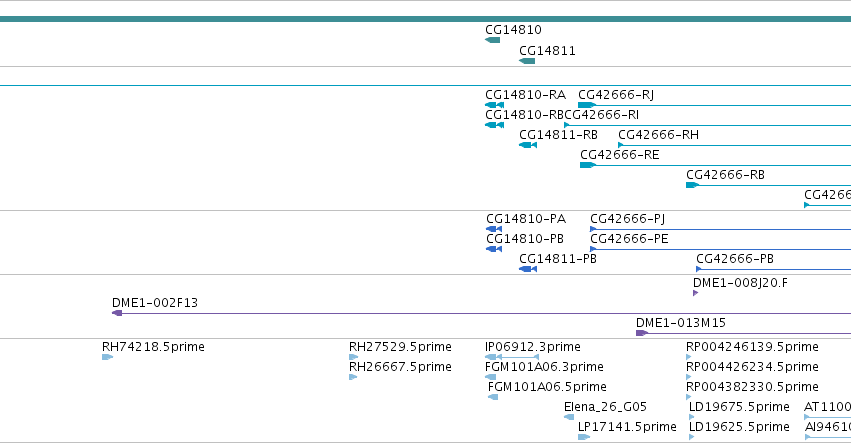Select EST IP06912.3prime label

(x=532, y=347)
